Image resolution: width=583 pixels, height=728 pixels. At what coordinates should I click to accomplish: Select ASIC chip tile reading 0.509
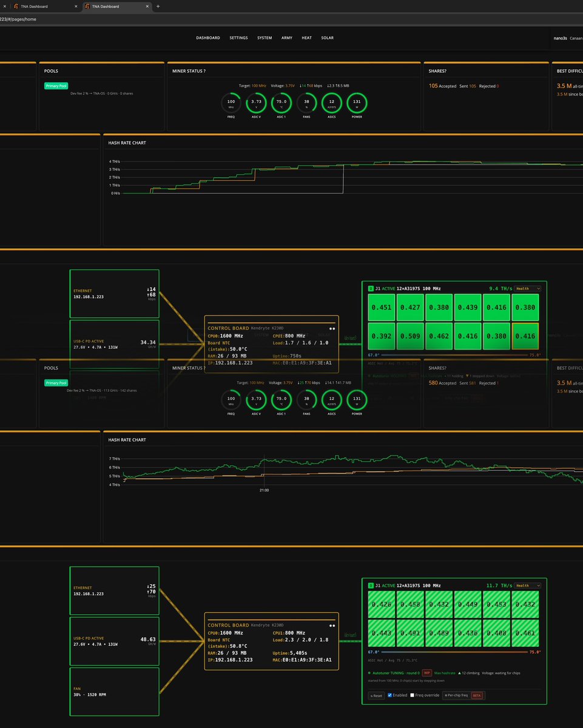tap(410, 336)
